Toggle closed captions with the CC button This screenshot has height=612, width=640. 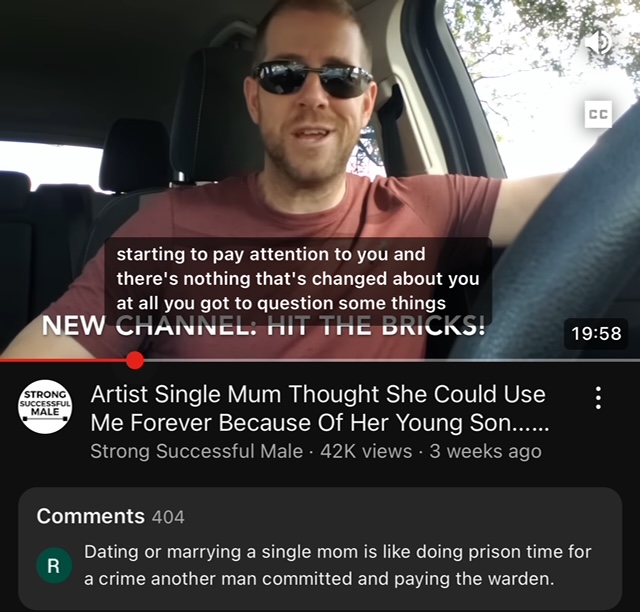(x=598, y=114)
